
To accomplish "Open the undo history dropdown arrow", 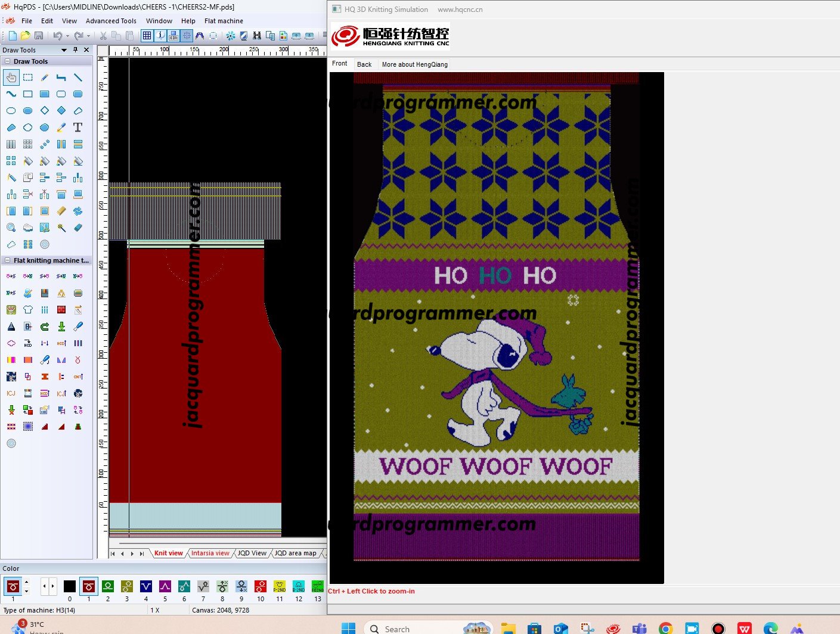I will coord(67,36).
